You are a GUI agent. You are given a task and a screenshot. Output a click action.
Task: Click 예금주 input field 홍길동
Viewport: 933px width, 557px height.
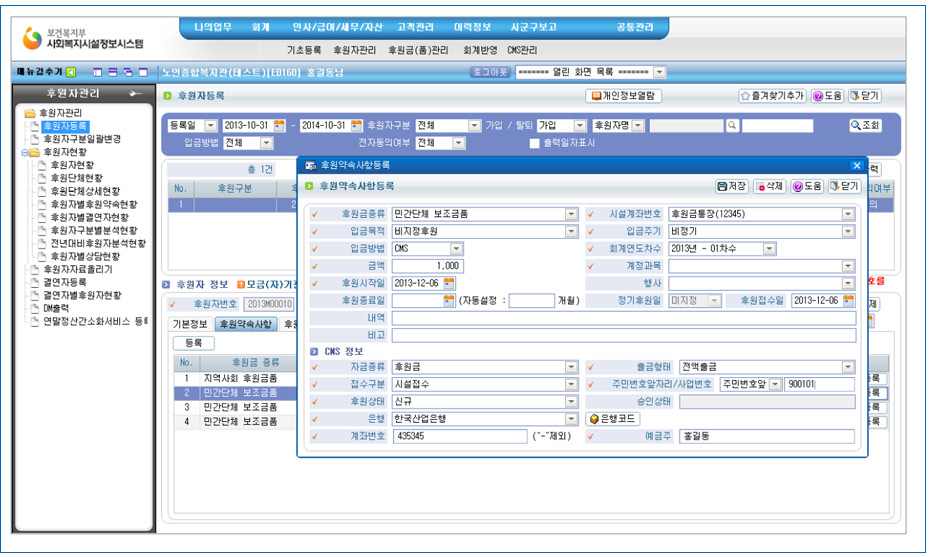[767, 436]
